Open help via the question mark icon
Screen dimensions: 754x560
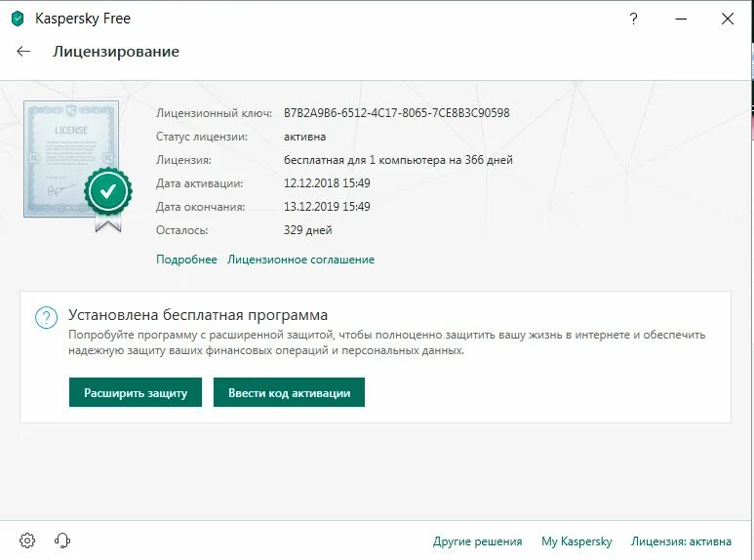(633, 19)
